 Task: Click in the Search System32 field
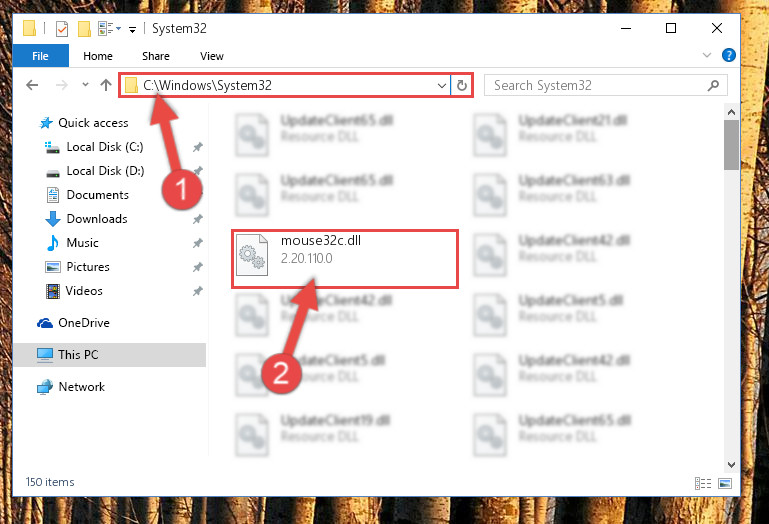[x=596, y=86]
